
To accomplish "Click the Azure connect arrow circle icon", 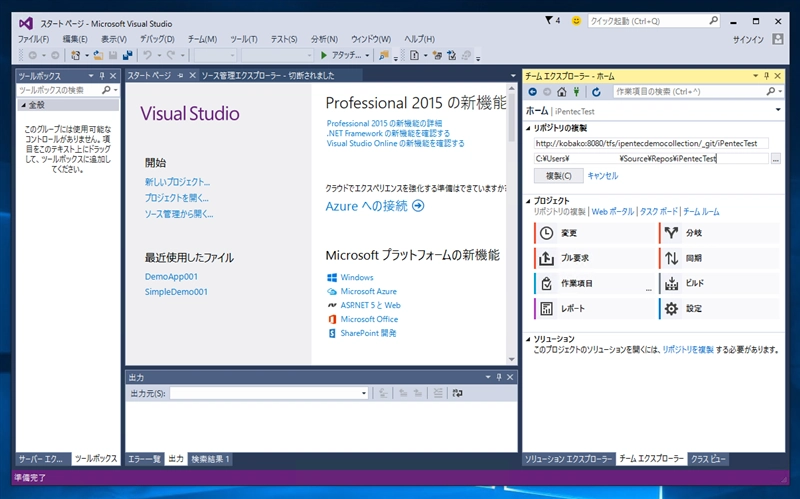I will tap(418, 206).
